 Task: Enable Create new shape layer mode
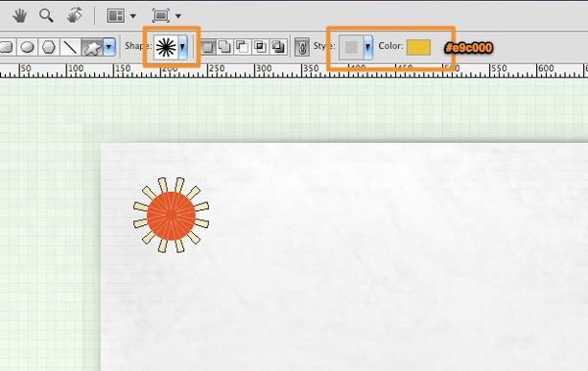[x=208, y=47]
